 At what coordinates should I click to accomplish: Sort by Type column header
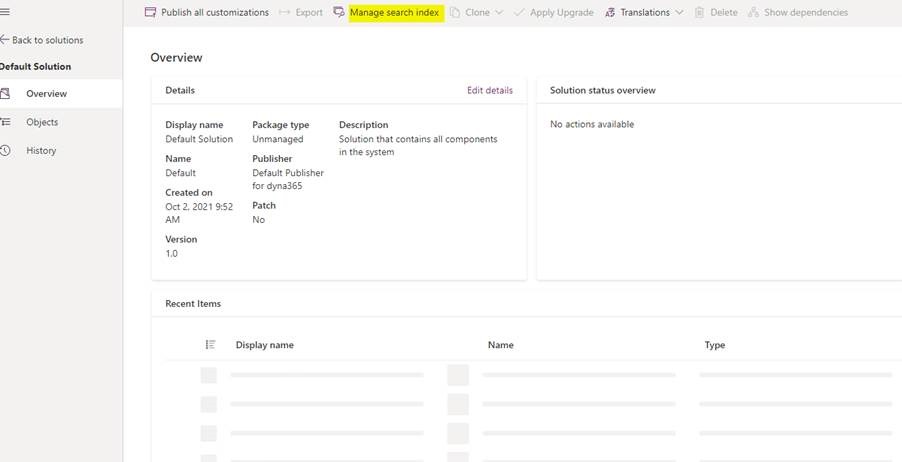[714, 345]
